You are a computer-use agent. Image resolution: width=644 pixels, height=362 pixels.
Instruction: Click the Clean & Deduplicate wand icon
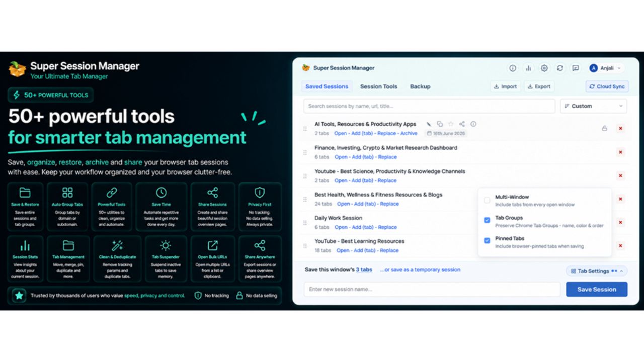pyautogui.click(x=117, y=245)
